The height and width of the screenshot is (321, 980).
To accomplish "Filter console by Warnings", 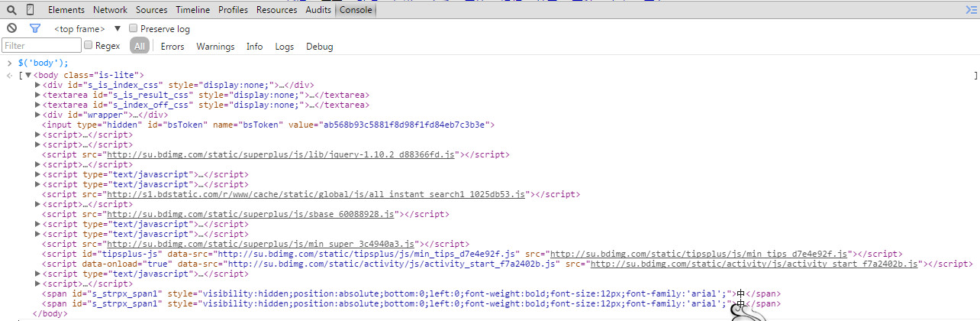I will click(x=215, y=47).
